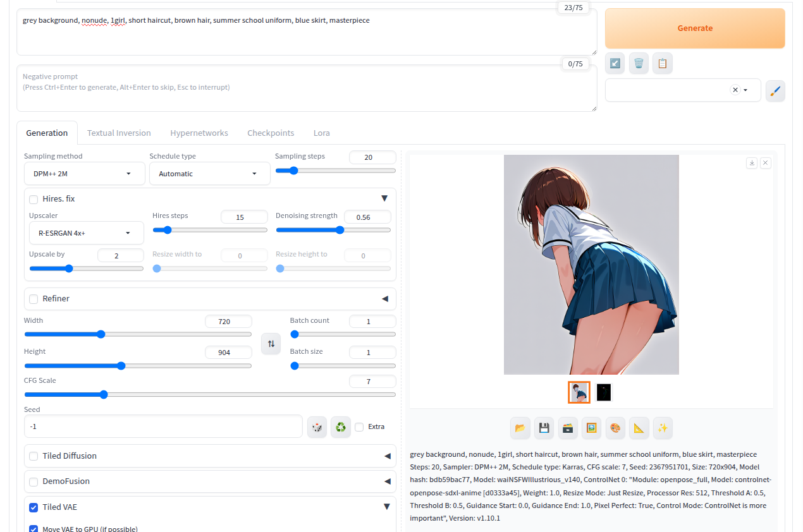
Task: Expand the Refiner section arrow
Action: pyautogui.click(x=385, y=299)
